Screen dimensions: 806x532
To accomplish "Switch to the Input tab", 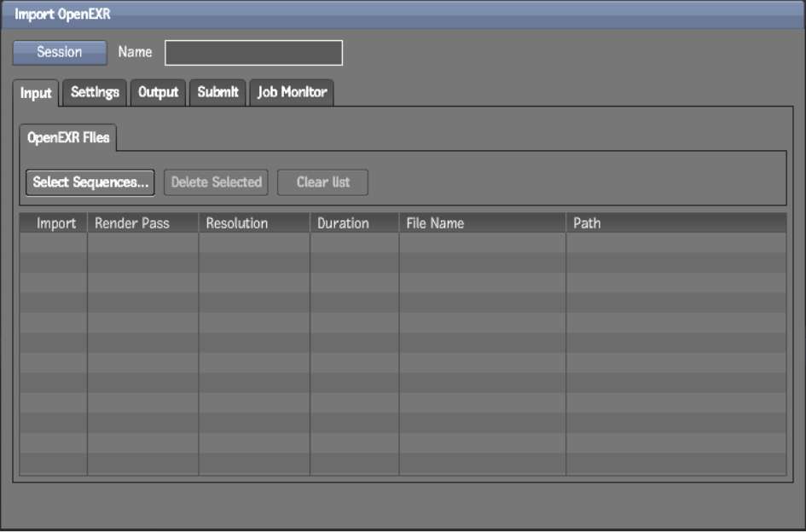I will coord(36,93).
